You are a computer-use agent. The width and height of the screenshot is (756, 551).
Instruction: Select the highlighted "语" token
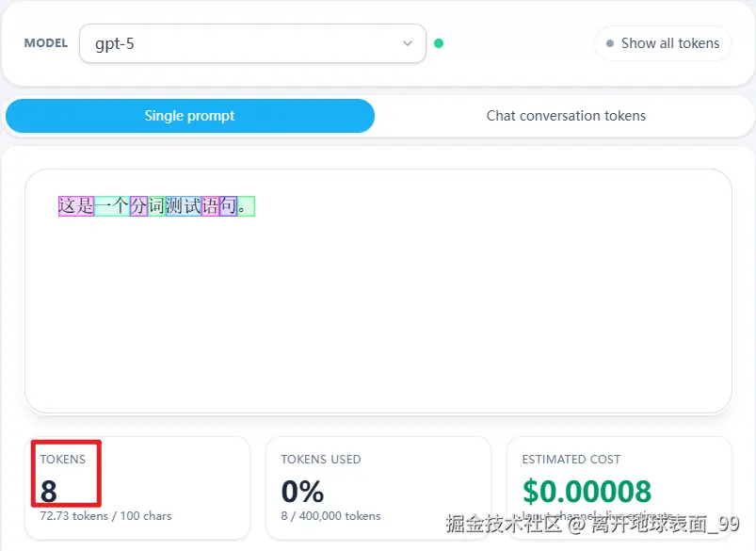click(x=210, y=206)
